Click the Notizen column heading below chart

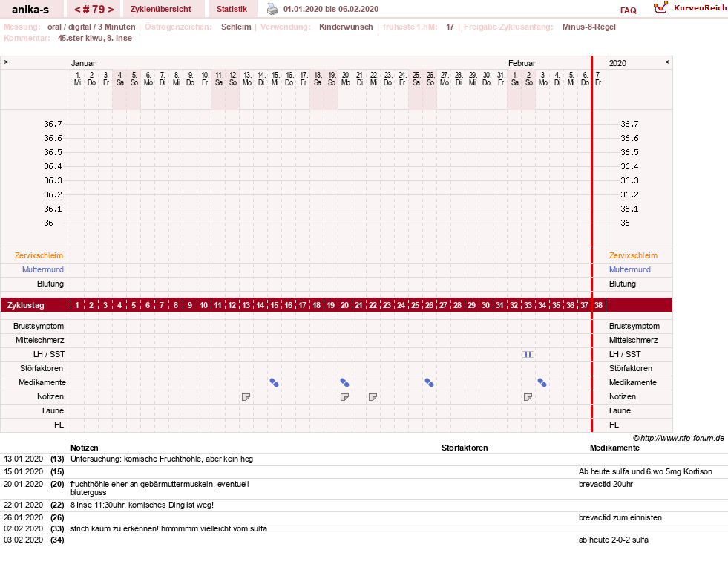pos(85,448)
